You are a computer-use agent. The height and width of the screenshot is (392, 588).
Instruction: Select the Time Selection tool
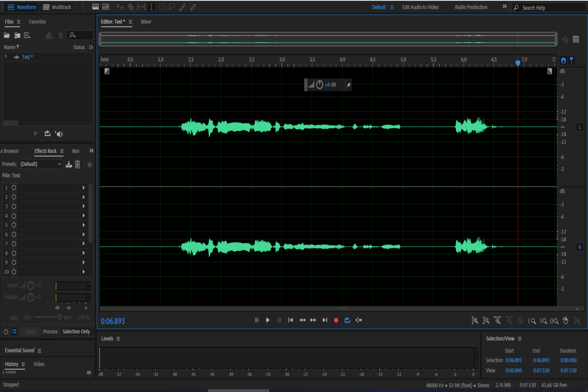(151, 7)
